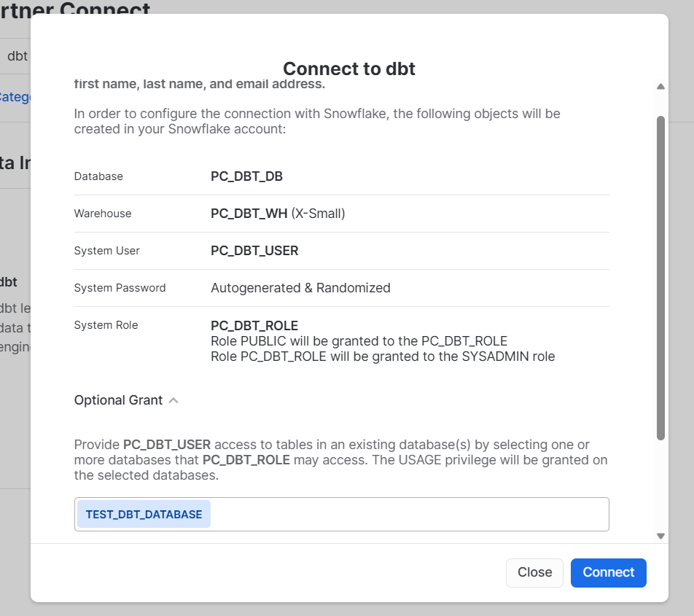
Task: Click the scroll down arrow in dialog
Action: click(x=660, y=536)
